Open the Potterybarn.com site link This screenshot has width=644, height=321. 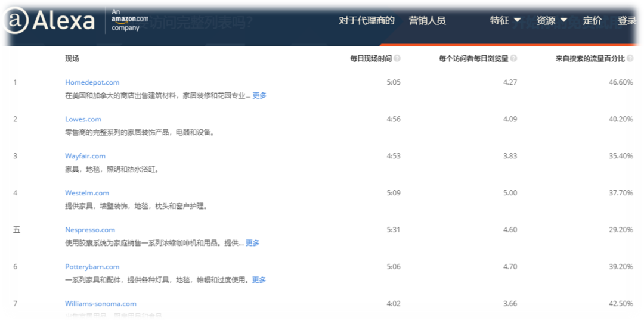[x=92, y=267]
